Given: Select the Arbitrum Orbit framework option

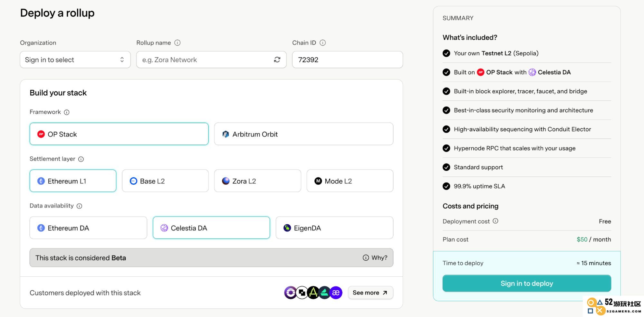Looking at the screenshot, I should pyautogui.click(x=303, y=134).
